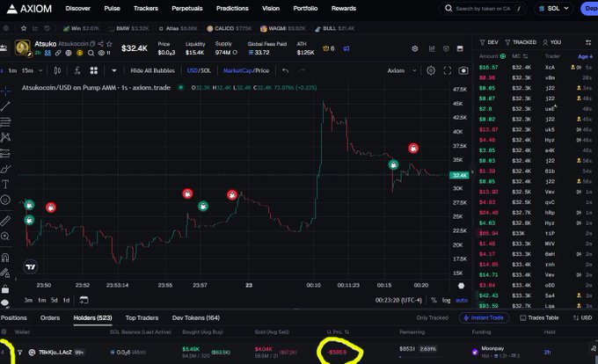Switch the chart currency to SOL
This screenshot has width=598, height=364.
(x=206, y=70)
